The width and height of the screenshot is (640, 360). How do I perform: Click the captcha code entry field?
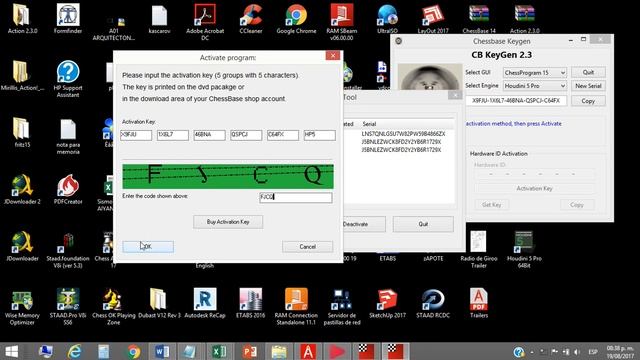(296, 198)
